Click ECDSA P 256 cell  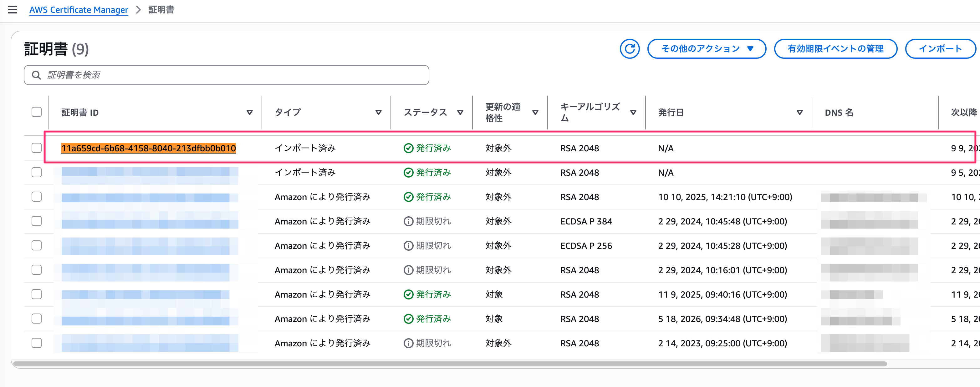[x=586, y=246]
